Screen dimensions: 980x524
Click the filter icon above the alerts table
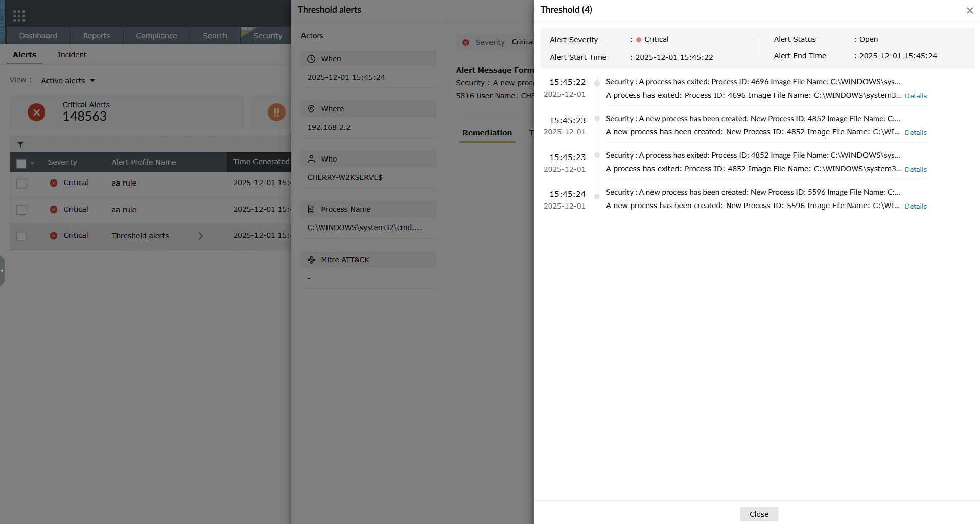click(20, 145)
